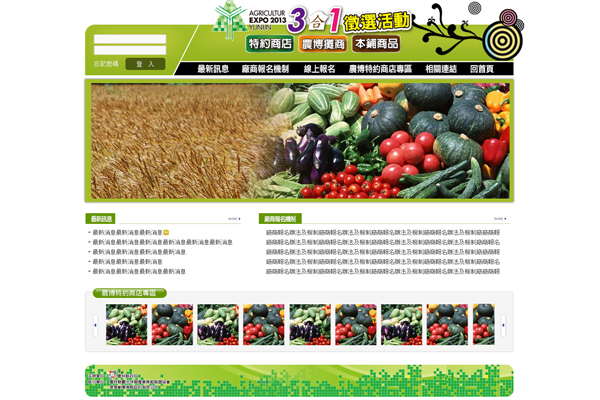This screenshot has width=600, height=400.
Task: Focus the upper login input field
Action: (130, 39)
